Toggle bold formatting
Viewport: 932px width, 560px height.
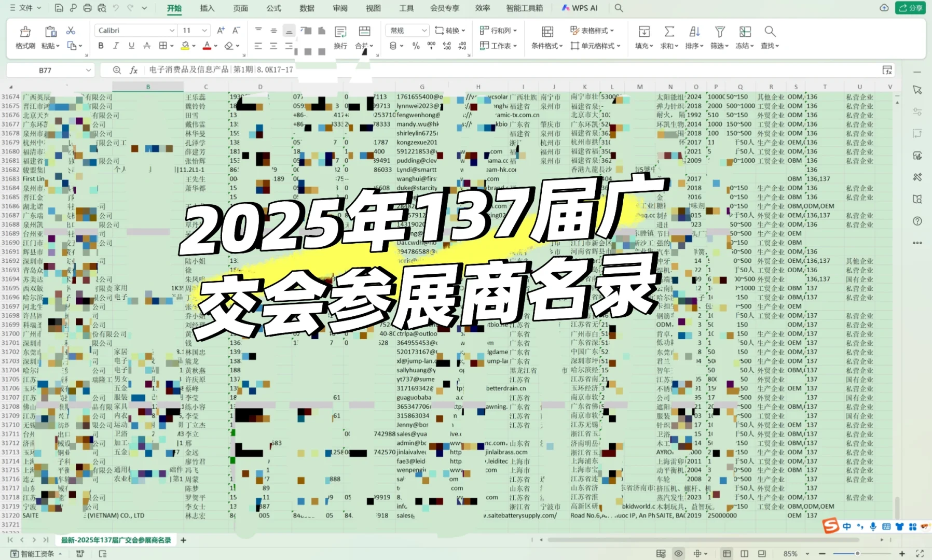[x=100, y=46]
